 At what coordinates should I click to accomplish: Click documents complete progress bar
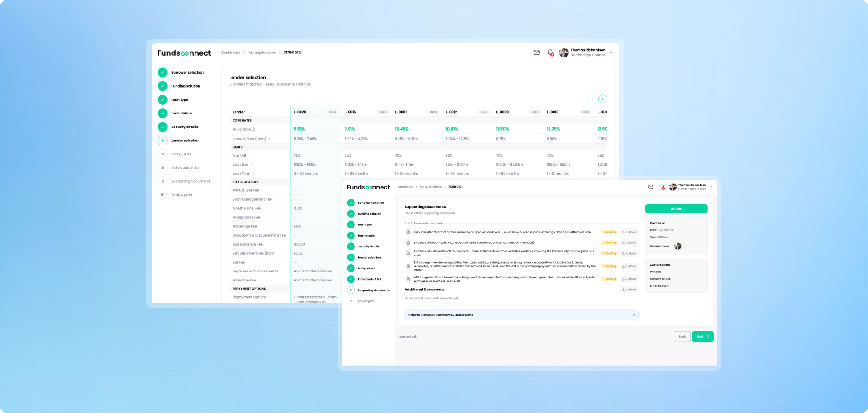pos(542,223)
